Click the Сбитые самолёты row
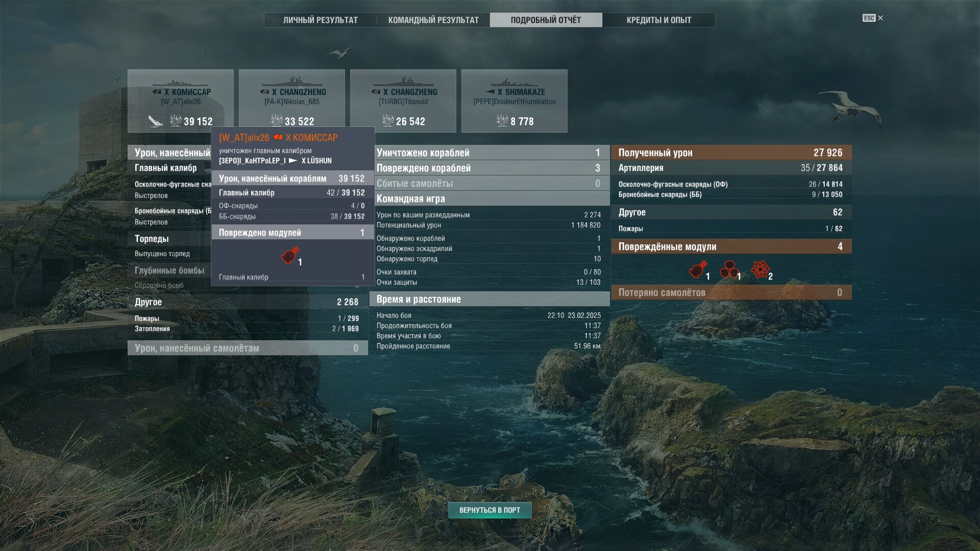Image resolution: width=980 pixels, height=551 pixels. [489, 183]
